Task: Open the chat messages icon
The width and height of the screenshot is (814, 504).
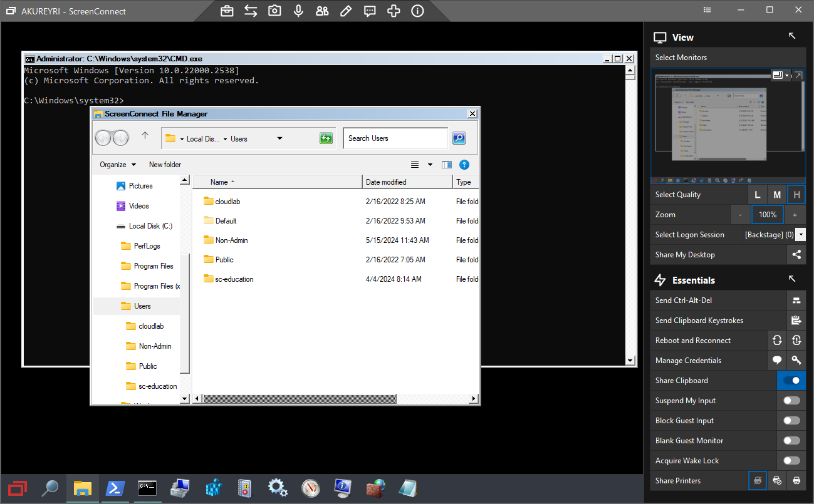Action: coord(370,11)
